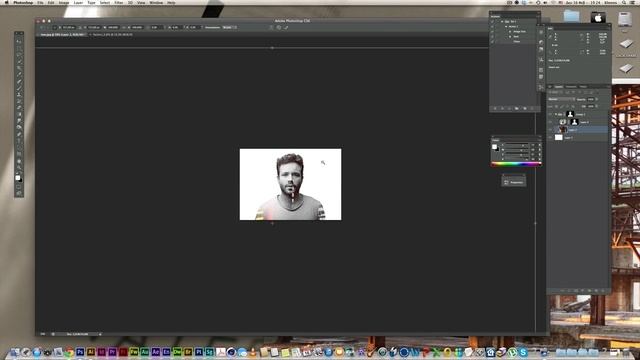Select the Clone Stamp tool
640x360 pixels.
click(19, 94)
